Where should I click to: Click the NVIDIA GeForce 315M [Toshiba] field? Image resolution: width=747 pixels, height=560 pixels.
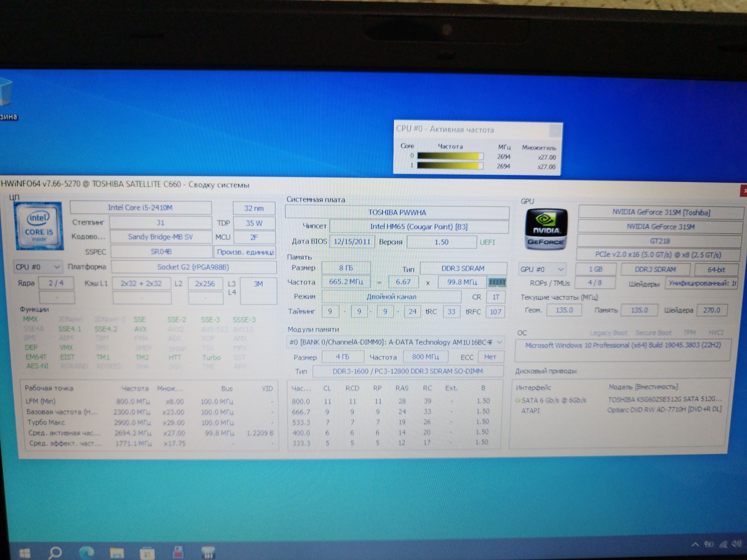pyautogui.click(x=661, y=212)
